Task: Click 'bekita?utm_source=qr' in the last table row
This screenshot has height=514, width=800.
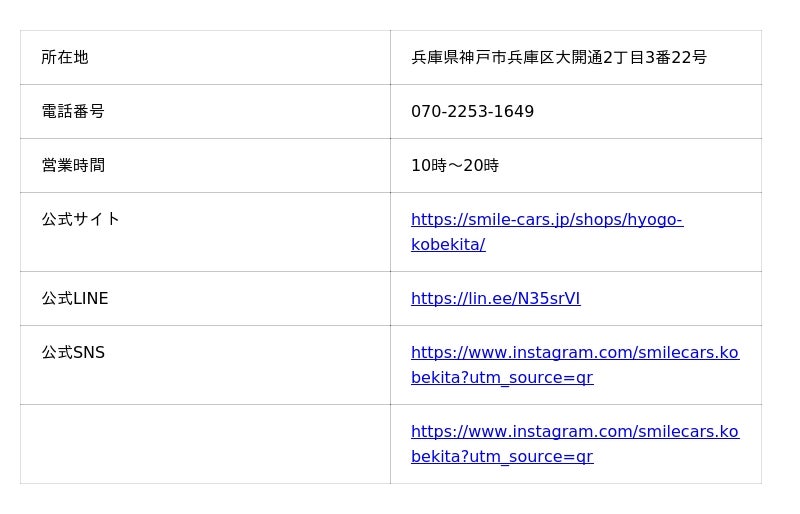Action: click(x=502, y=457)
